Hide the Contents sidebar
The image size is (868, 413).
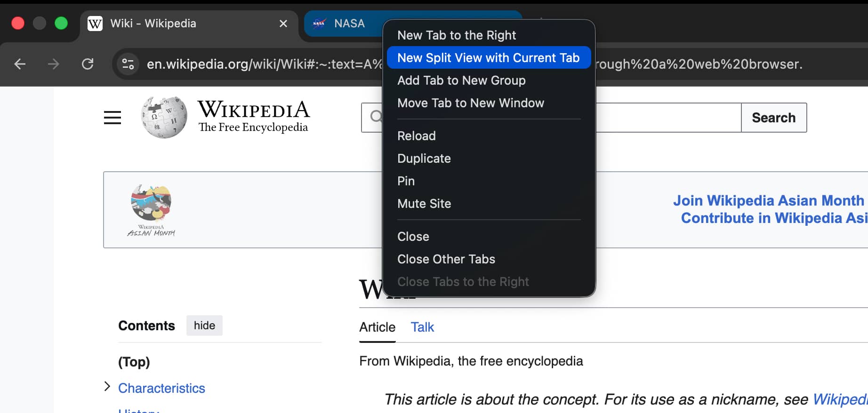[204, 326]
